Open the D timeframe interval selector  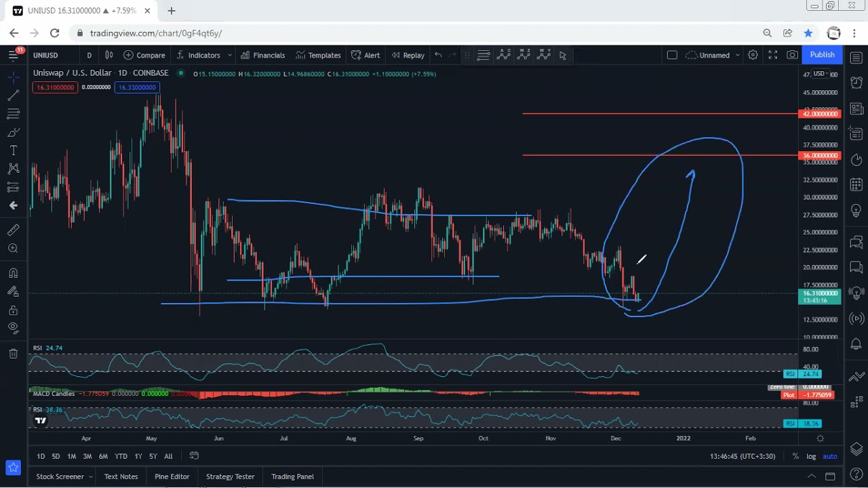coord(89,55)
